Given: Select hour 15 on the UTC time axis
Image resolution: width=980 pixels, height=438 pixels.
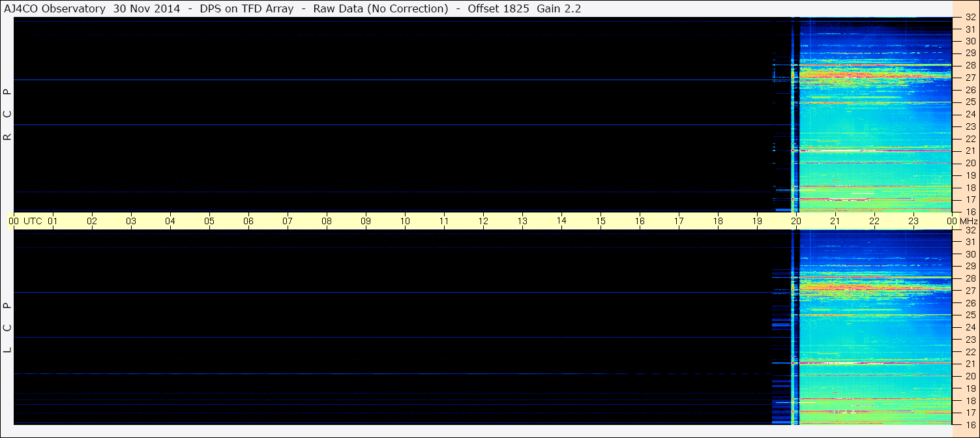Looking at the screenshot, I should coord(601,221).
